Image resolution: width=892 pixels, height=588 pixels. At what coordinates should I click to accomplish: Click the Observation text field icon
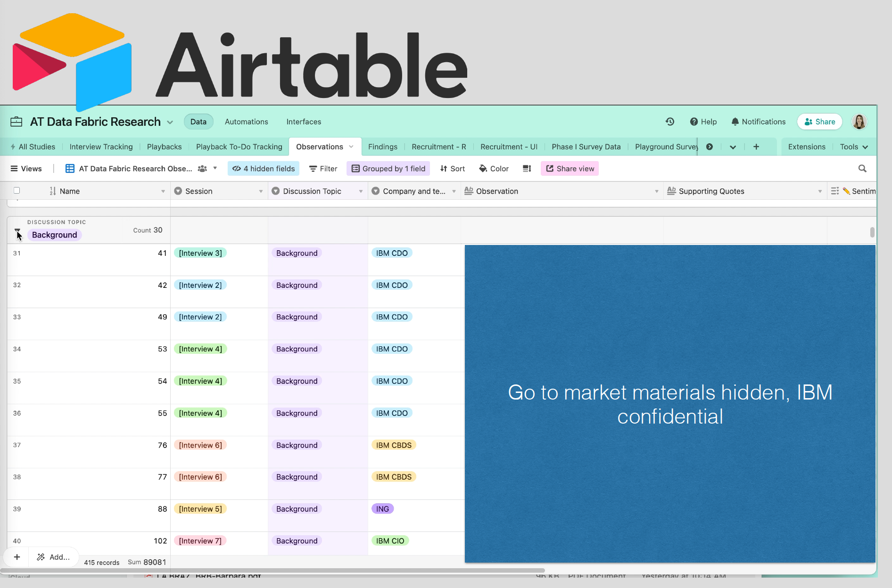469,191
